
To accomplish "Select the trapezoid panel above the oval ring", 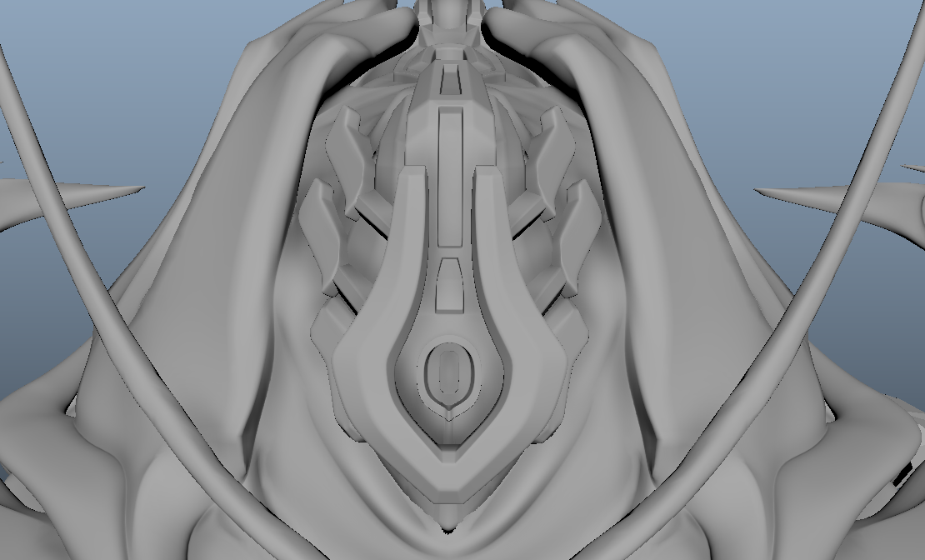I will [448, 285].
